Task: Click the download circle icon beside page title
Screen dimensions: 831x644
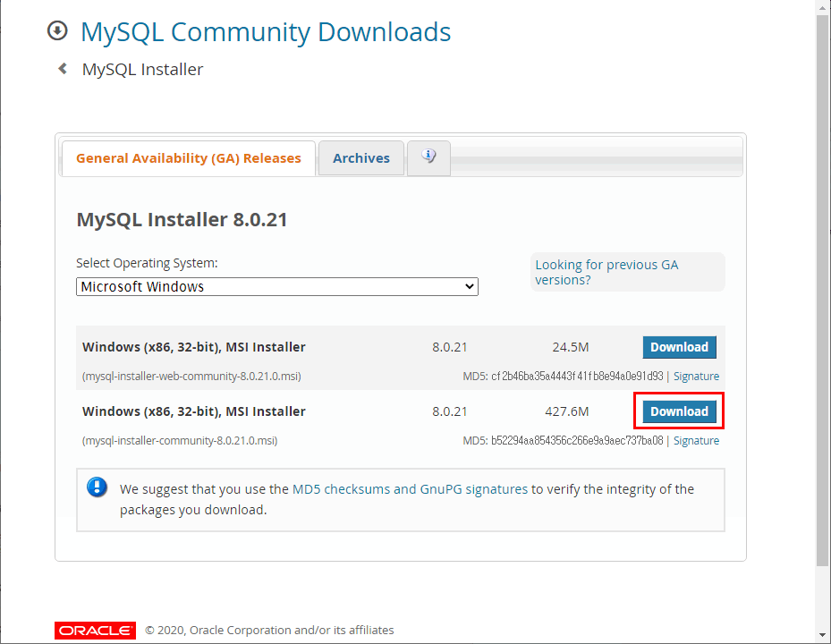Action: pos(57,30)
